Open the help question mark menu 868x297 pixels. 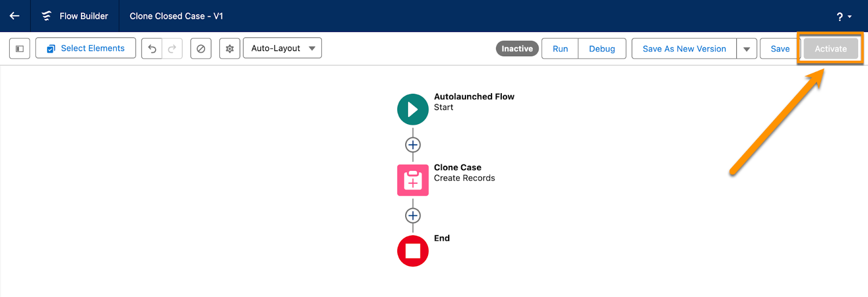click(844, 17)
